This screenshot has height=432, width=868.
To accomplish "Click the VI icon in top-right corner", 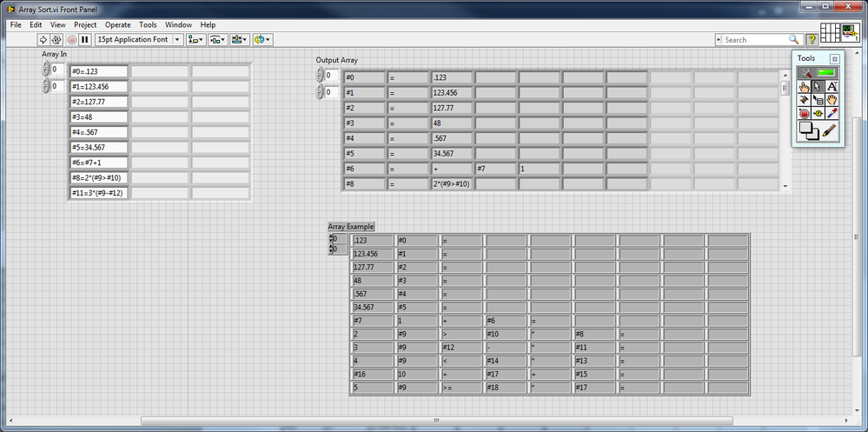I will coord(851,33).
